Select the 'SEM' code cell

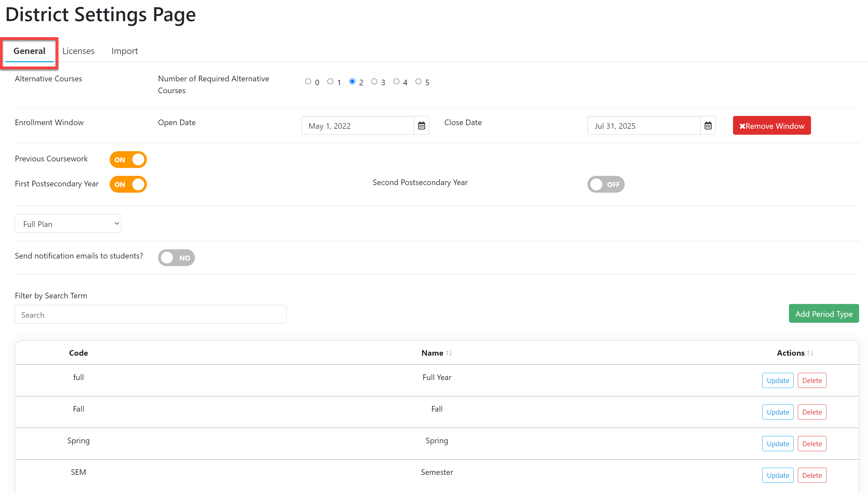point(78,472)
